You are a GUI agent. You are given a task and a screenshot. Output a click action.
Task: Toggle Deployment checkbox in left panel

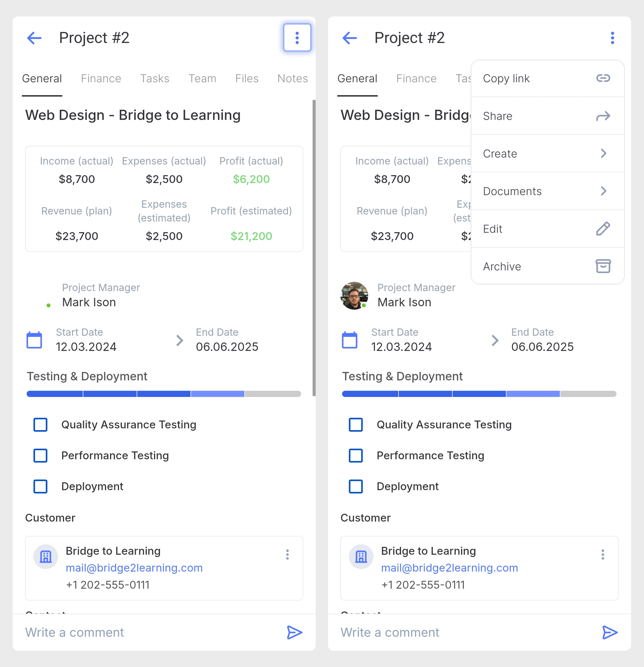40,486
